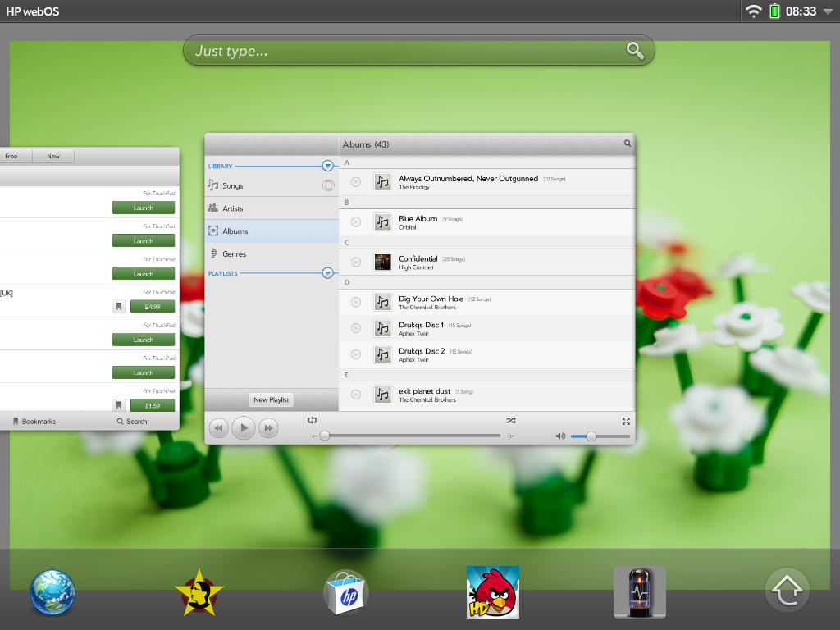Focus the 'Just type...' search field

point(419,51)
